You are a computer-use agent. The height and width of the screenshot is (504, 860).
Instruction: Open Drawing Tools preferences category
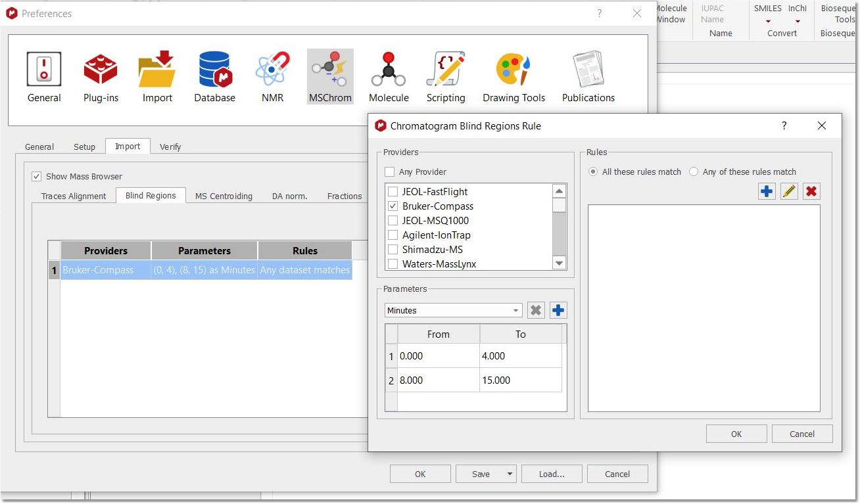514,78
